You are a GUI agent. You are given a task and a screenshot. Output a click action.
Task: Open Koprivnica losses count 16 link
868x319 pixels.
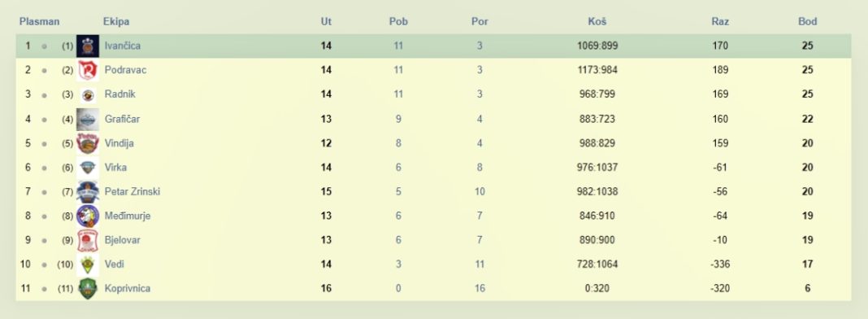[480, 289]
